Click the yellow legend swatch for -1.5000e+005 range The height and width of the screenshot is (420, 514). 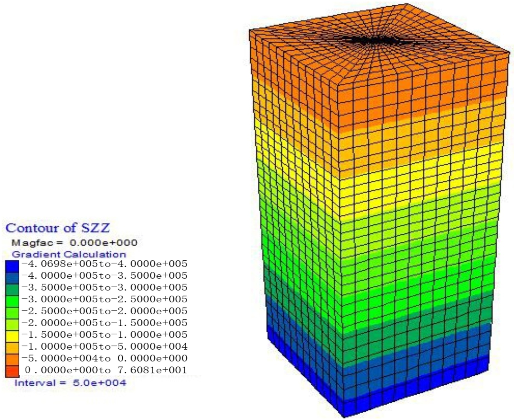12,336
